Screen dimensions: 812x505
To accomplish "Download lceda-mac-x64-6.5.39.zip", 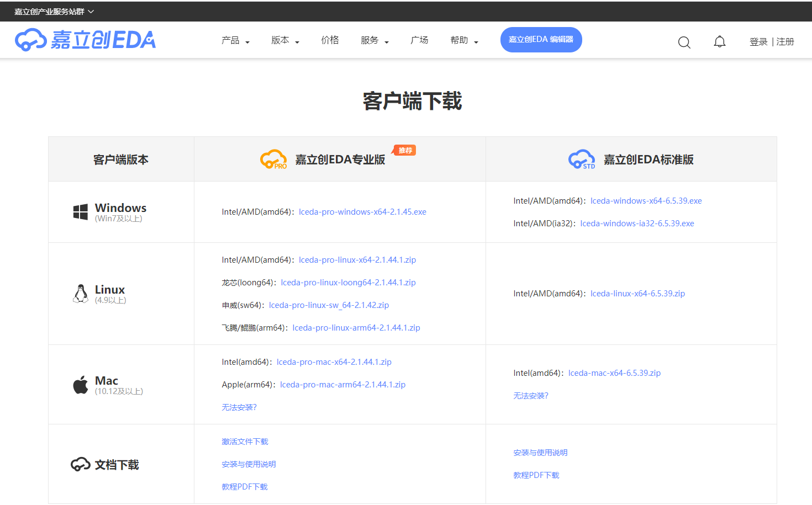I will tap(614, 373).
